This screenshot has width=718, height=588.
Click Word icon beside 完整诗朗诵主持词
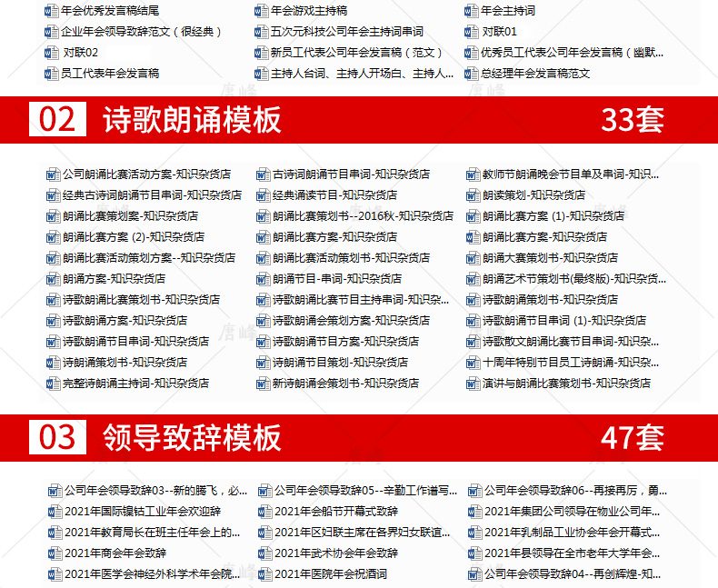tap(54, 384)
